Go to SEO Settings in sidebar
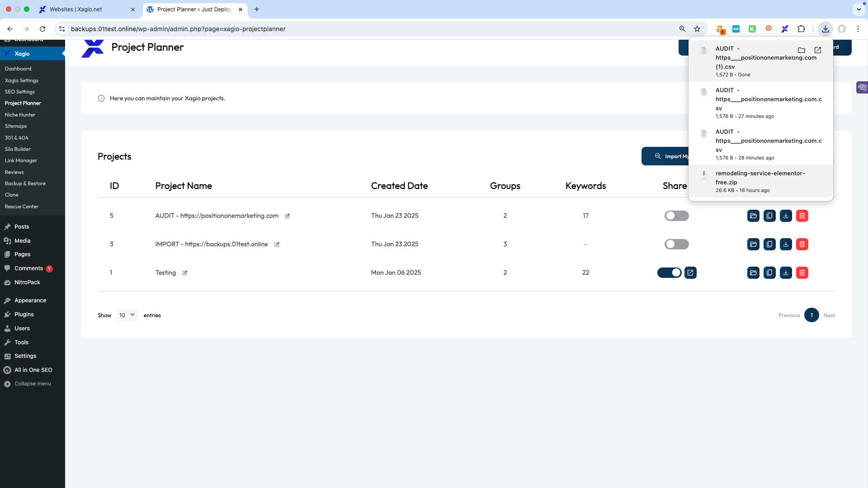 pos(19,92)
